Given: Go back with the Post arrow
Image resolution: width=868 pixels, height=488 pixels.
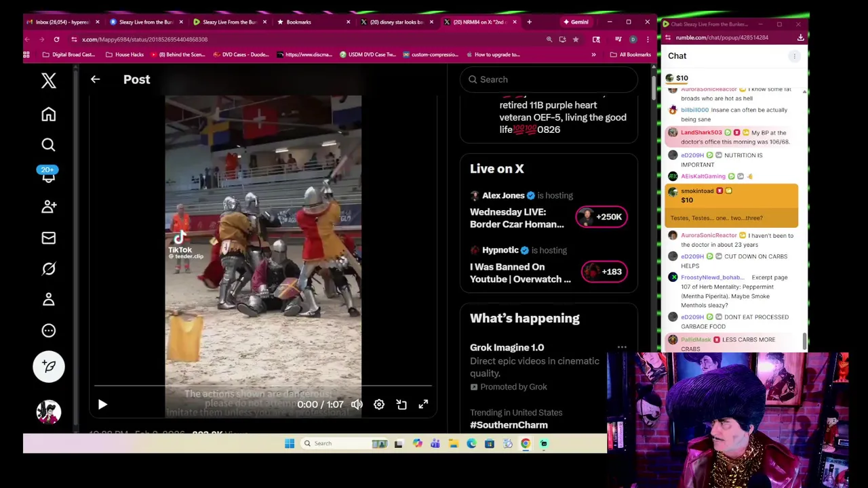Looking at the screenshot, I should click(95, 79).
